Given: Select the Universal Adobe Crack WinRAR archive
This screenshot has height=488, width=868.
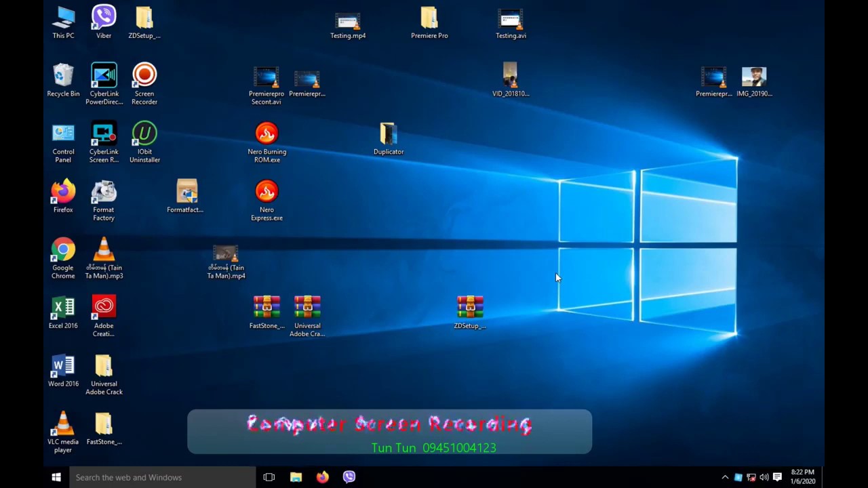Looking at the screenshot, I should click(x=307, y=316).
